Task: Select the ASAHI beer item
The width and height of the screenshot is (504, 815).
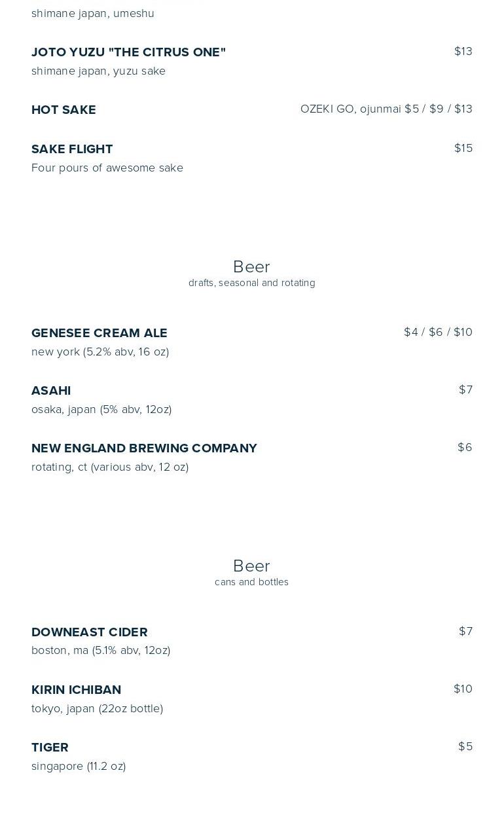Action: [51, 391]
